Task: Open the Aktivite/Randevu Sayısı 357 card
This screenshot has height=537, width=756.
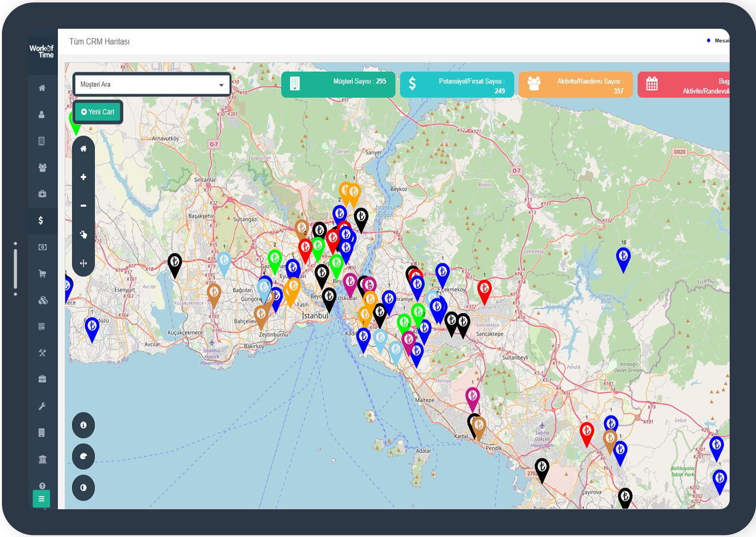Action: pyautogui.click(x=576, y=85)
